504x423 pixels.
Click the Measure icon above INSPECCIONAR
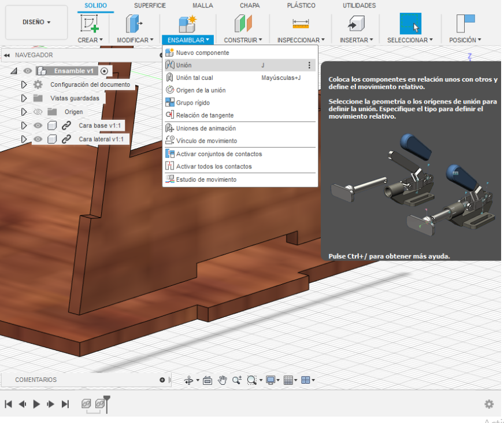(301, 24)
